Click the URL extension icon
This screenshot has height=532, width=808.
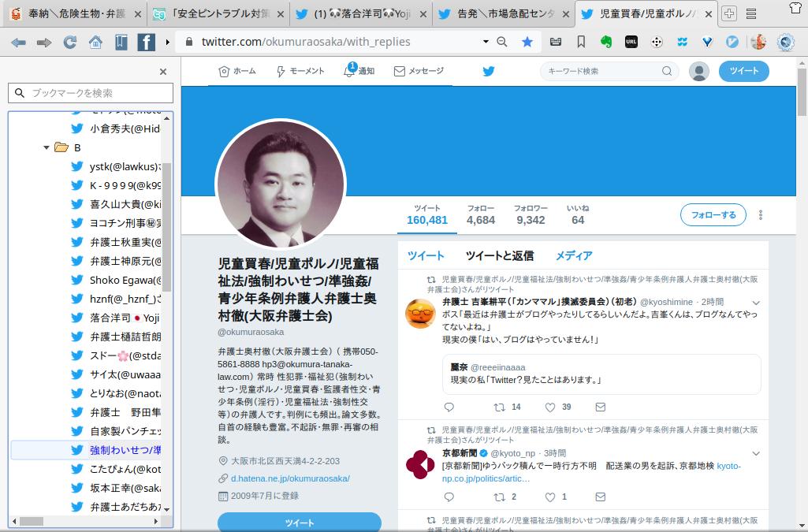point(631,42)
